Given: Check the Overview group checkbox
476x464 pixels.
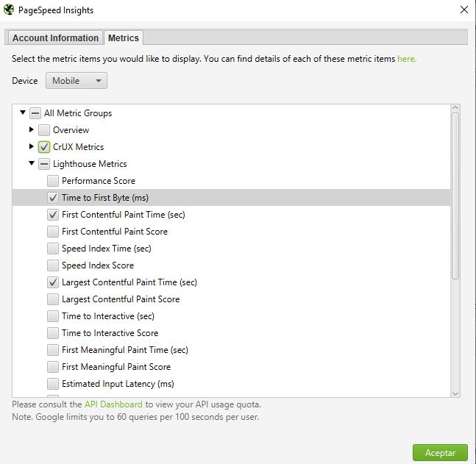Looking at the screenshot, I should click(x=44, y=130).
